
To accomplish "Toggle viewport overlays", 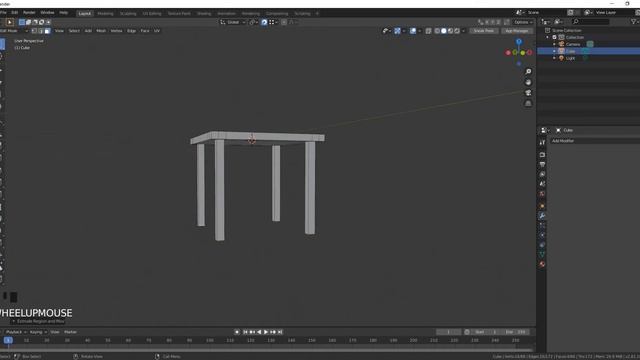I will [x=413, y=31].
